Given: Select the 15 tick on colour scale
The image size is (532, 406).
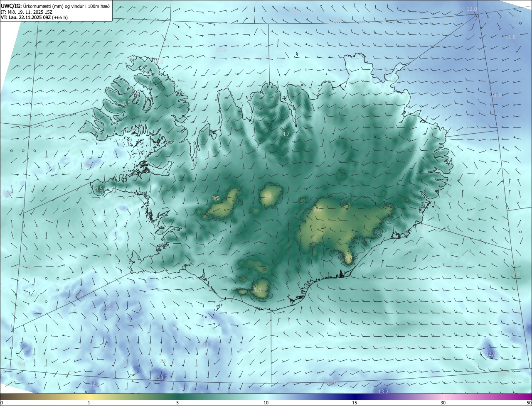Looking at the screenshot, I should pos(355,403).
